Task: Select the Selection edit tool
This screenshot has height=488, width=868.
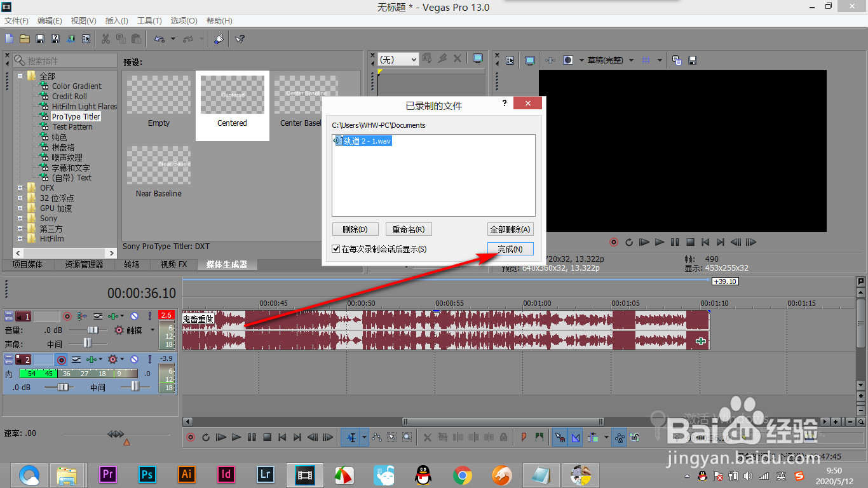Action: (392, 437)
